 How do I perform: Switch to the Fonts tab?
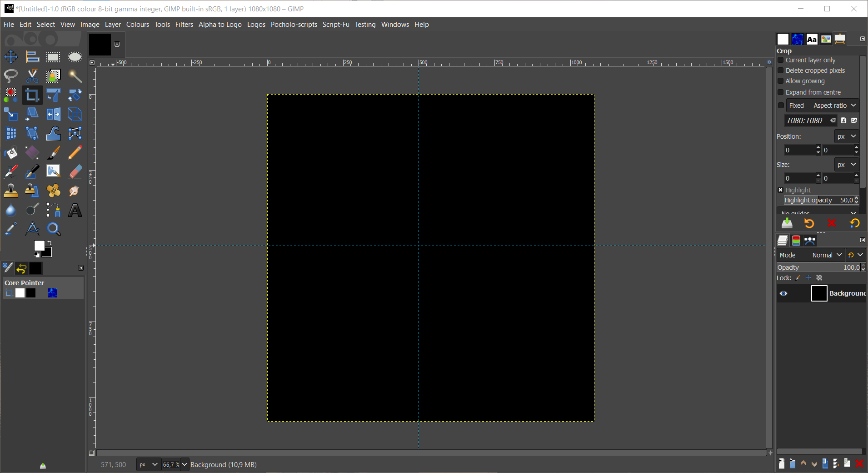pyautogui.click(x=812, y=39)
